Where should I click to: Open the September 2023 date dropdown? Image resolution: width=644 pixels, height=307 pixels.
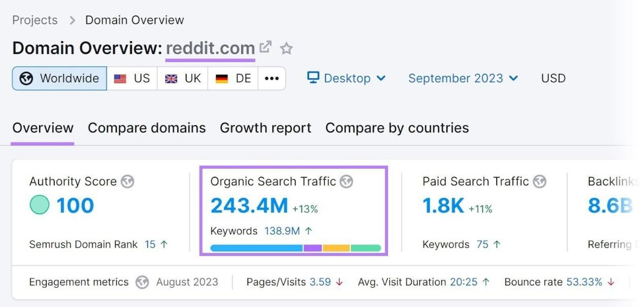coord(463,78)
